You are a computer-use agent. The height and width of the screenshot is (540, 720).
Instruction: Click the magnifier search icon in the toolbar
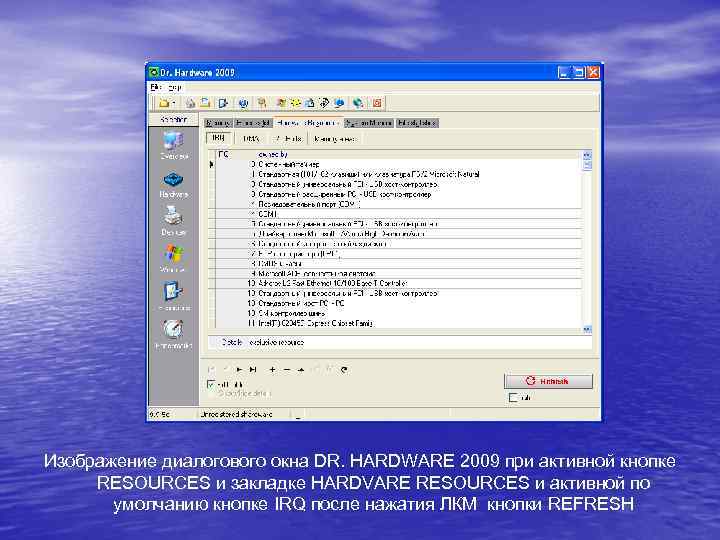coord(262,103)
